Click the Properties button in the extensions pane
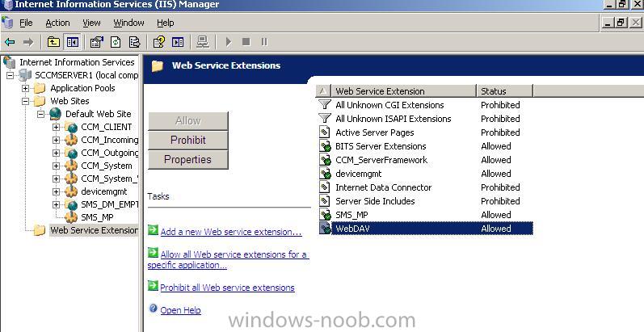The image size is (644, 332). click(x=188, y=160)
